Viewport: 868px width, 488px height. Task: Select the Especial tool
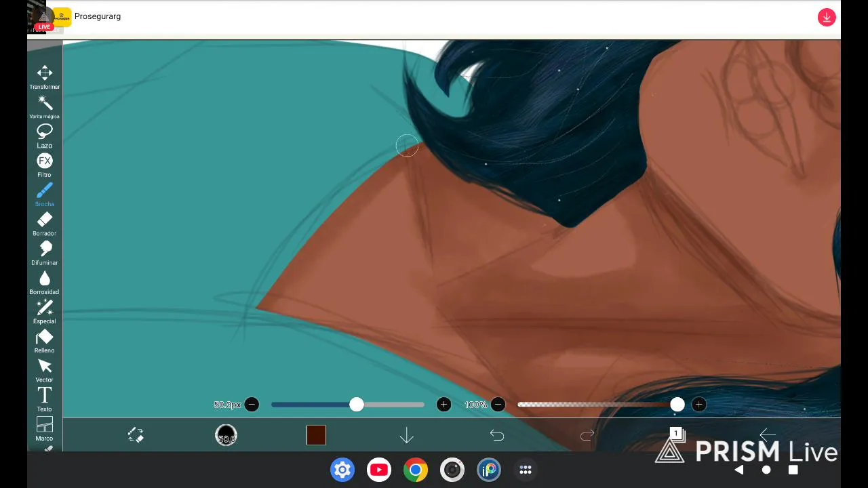tap(45, 311)
